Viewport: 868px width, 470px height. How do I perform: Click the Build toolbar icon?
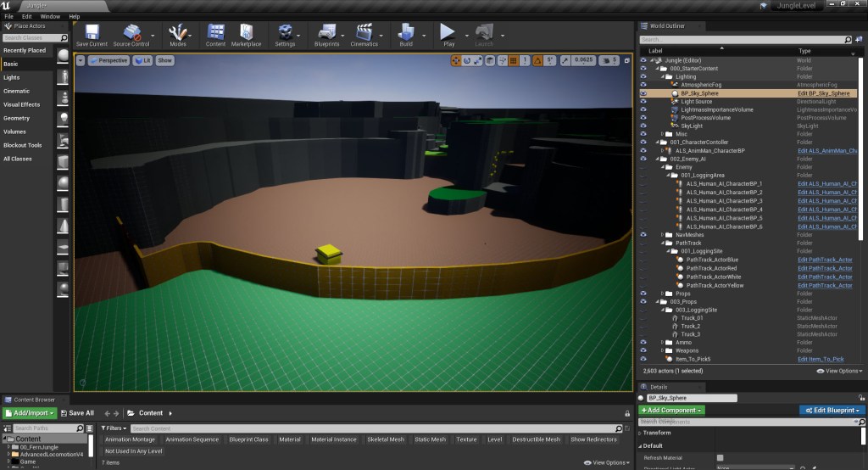(406, 33)
